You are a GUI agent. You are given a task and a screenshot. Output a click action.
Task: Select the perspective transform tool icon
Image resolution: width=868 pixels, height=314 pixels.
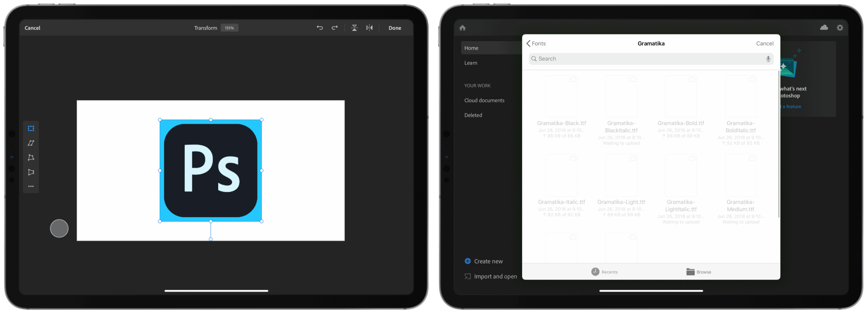(x=31, y=172)
